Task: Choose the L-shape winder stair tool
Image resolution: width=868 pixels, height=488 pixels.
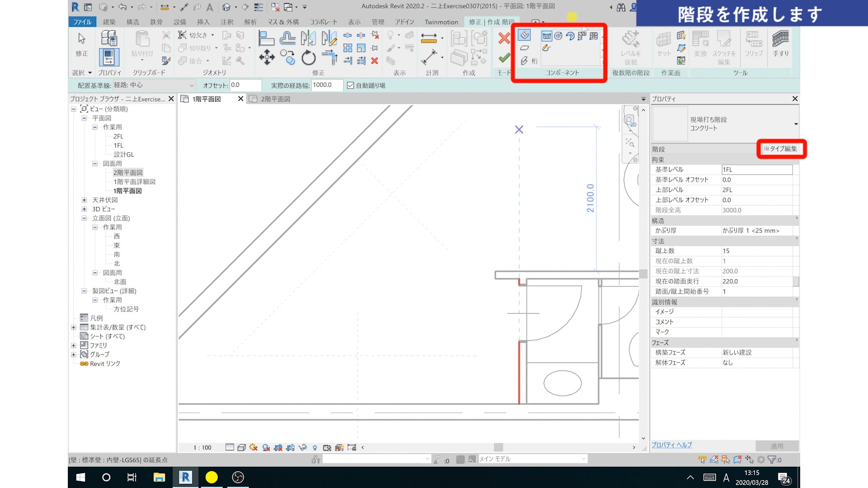Action: click(x=582, y=36)
